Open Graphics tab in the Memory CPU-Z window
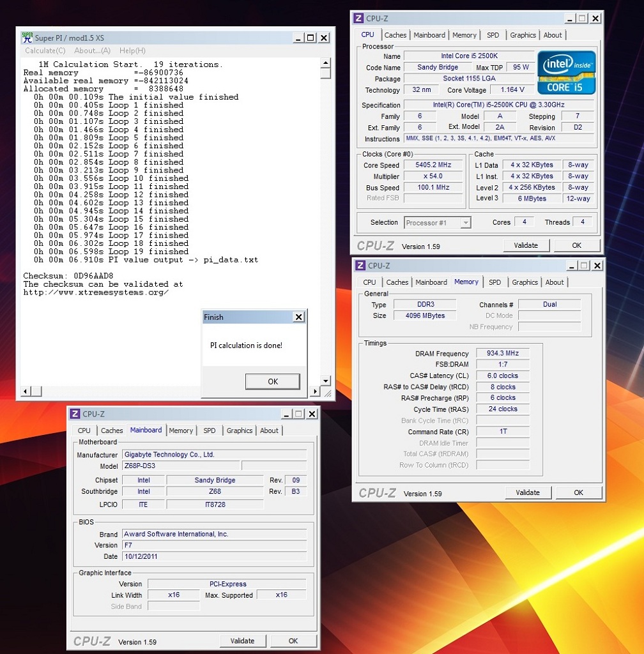This screenshot has width=644, height=654. click(x=525, y=282)
